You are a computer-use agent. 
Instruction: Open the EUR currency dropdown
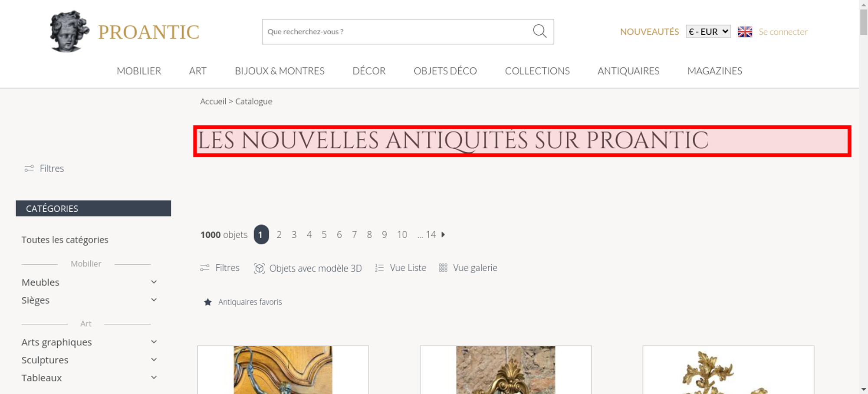point(708,32)
